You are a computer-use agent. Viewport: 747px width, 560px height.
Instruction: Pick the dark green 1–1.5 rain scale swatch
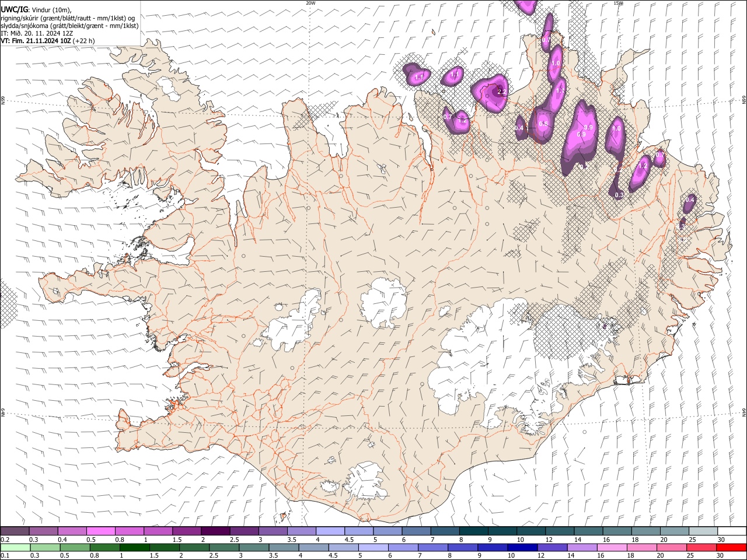(135, 547)
